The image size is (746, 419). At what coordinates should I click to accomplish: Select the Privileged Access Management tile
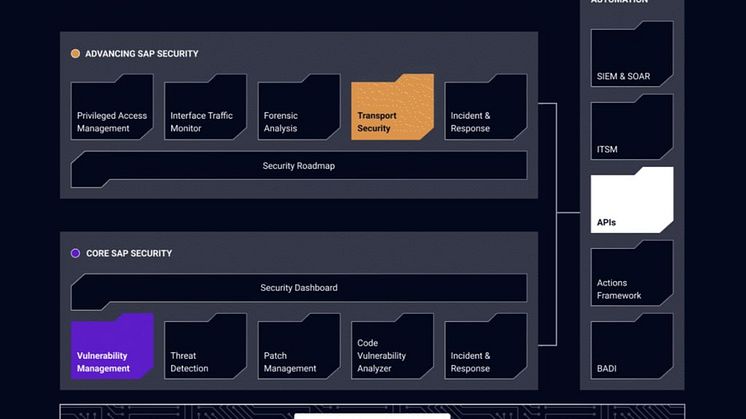click(x=112, y=108)
